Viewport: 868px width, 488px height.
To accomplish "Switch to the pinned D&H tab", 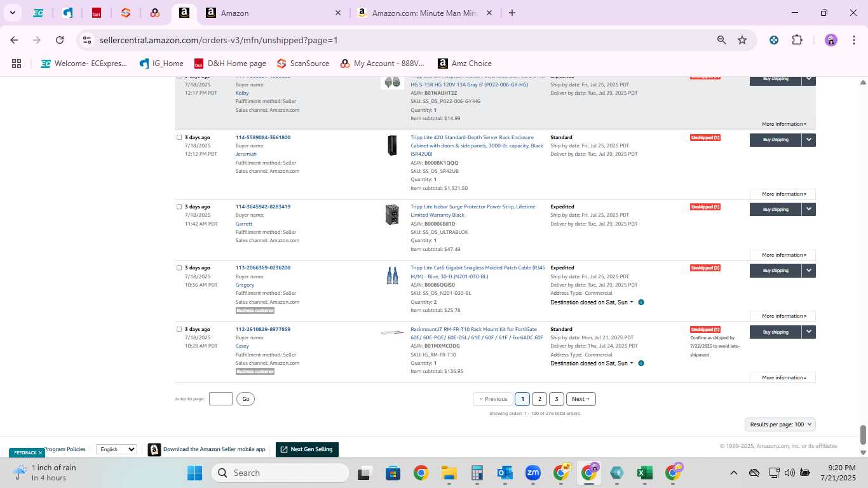I will tap(97, 13).
